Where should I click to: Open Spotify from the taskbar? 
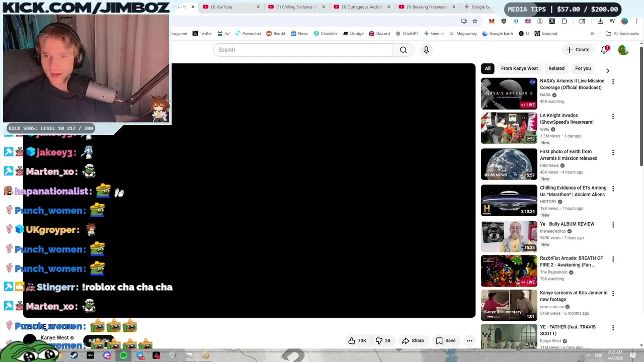123,355
